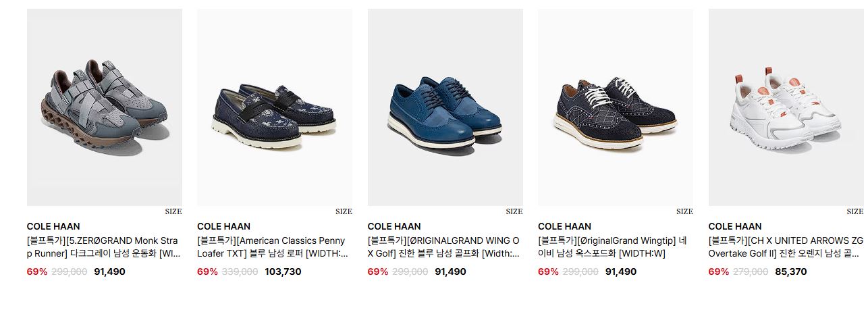This screenshot has height=312, width=868.
Task: Open 5.ZERØGRAND Monk Strap Runner product title
Action: (104, 247)
